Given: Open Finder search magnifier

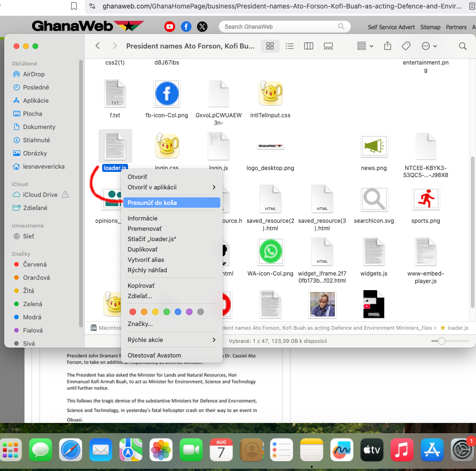Looking at the screenshot, I should tap(462, 46).
